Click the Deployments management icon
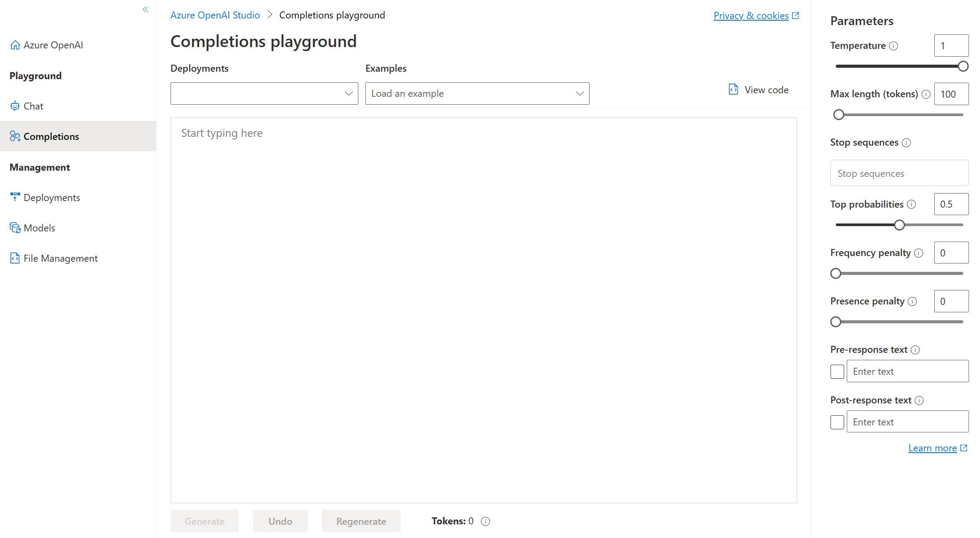Viewport: 980px width, 538px height. point(15,197)
